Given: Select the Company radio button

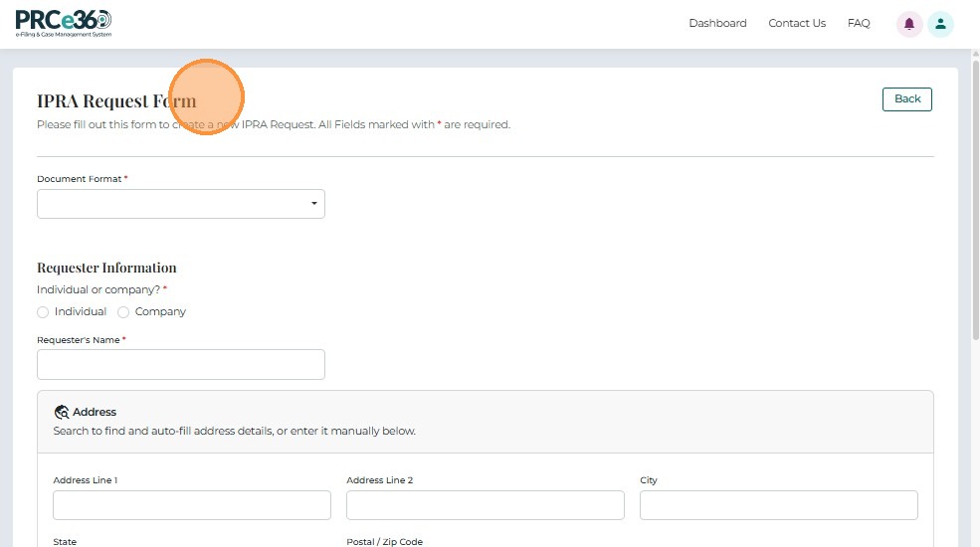Looking at the screenshot, I should (123, 312).
